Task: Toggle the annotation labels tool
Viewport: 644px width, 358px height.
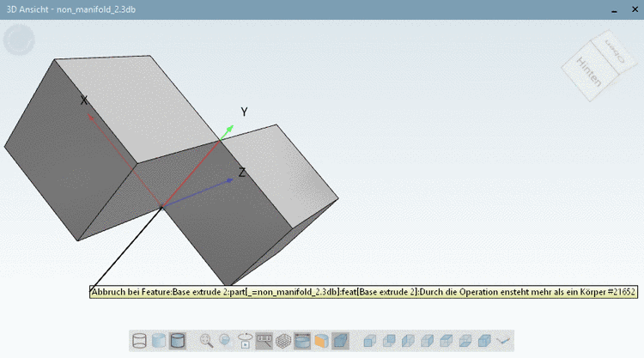Action: pos(264,341)
